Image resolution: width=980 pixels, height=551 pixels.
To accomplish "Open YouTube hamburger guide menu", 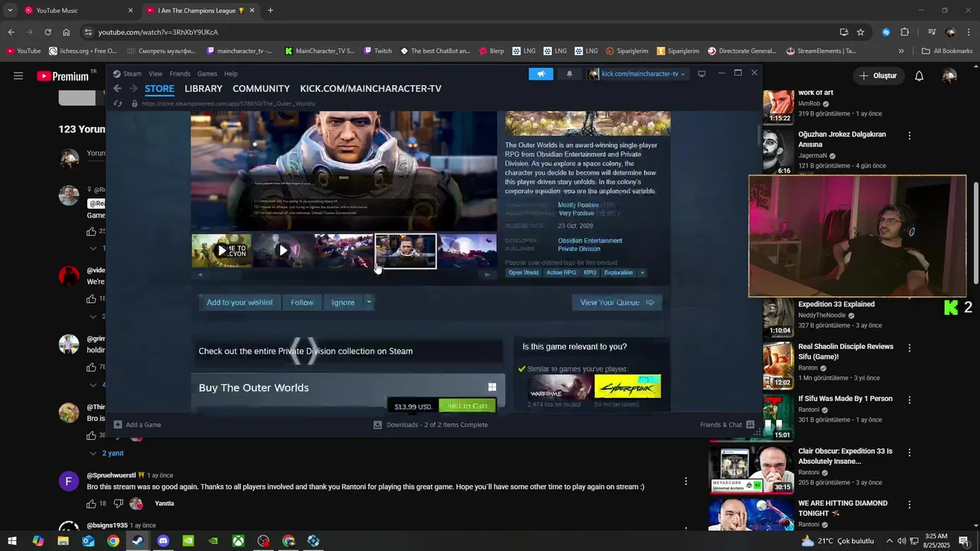I will pyautogui.click(x=18, y=76).
